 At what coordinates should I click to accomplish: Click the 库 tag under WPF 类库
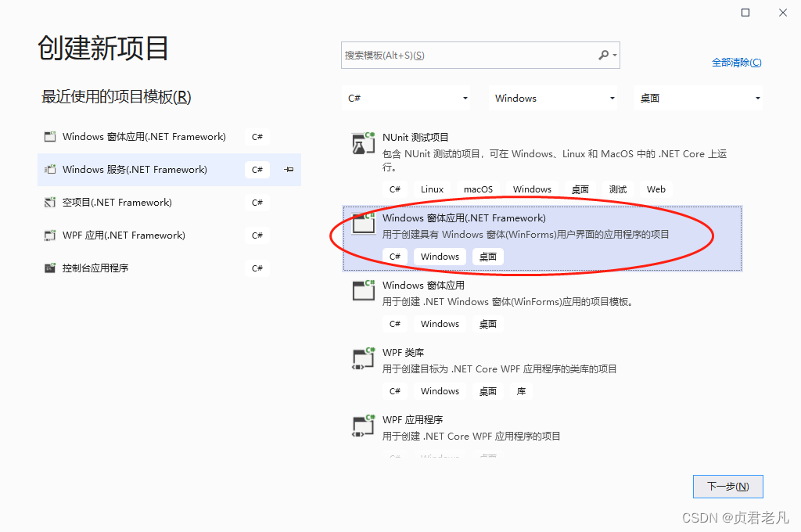point(521,391)
